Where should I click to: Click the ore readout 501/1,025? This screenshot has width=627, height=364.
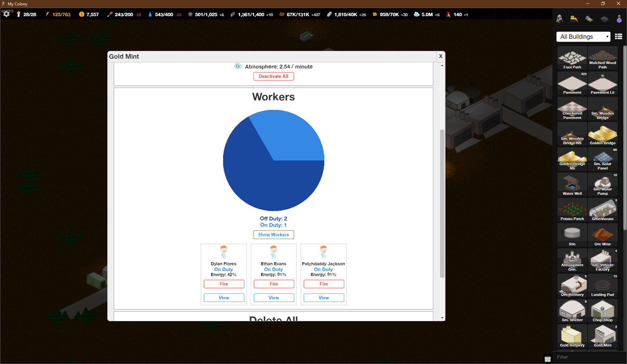206,14
